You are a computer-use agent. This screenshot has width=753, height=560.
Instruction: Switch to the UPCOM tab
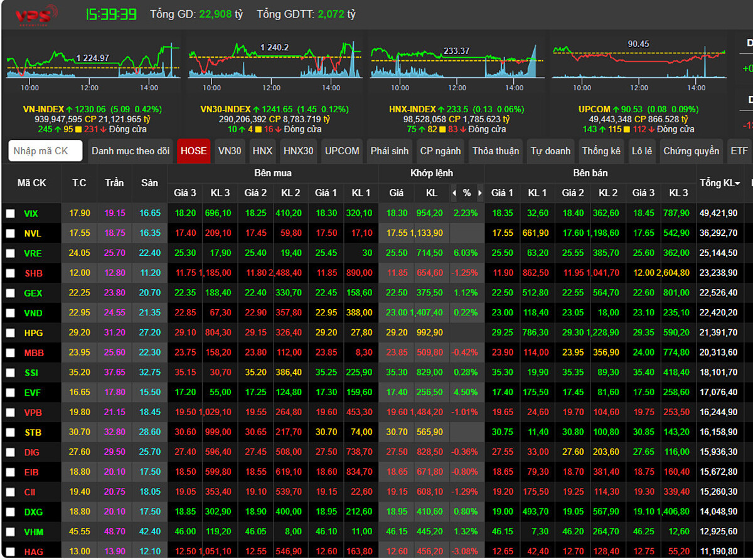tap(342, 151)
